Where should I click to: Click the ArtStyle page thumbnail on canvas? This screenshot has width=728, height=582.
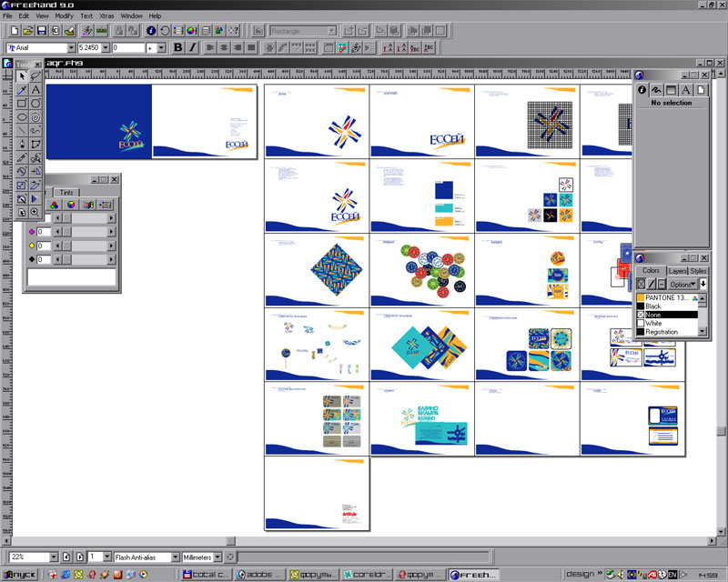click(x=317, y=494)
